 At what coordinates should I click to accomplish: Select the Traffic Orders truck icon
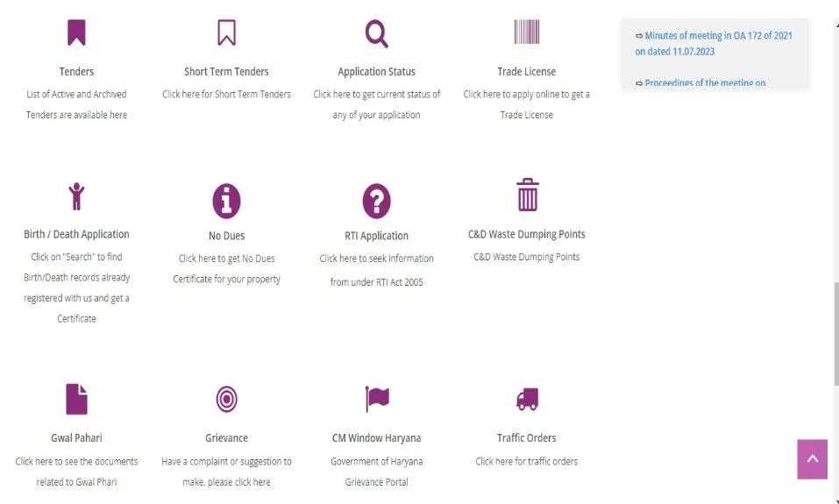click(x=526, y=400)
